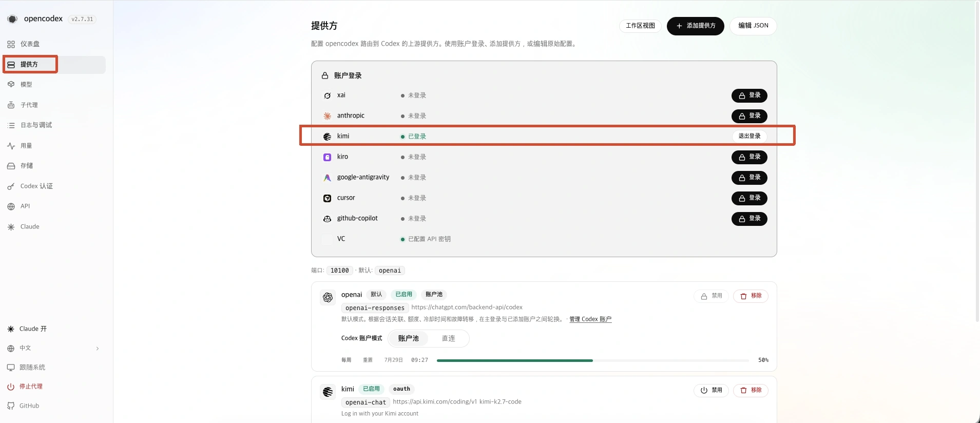This screenshot has width=980, height=423.
Task: Log in to github-copilot account
Action: point(749,219)
